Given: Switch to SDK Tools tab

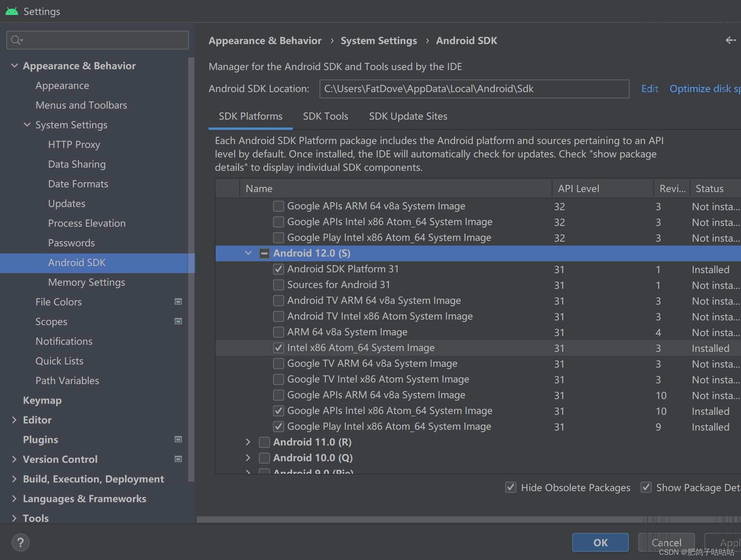Looking at the screenshot, I should pos(325,116).
